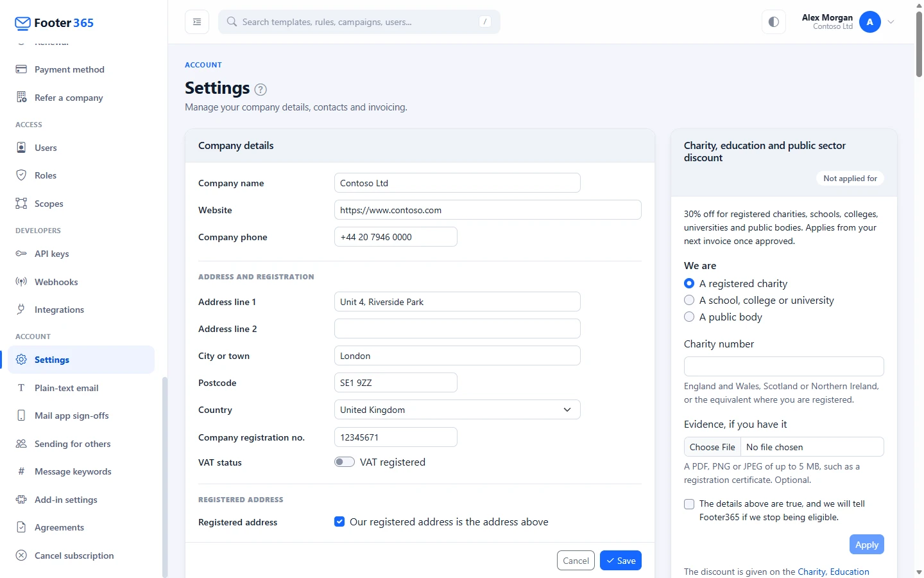The width and height of the screenshot is (924, 578).
Task: Click the Cancel subscription circle-x icon
Action: tap(21, 556)
